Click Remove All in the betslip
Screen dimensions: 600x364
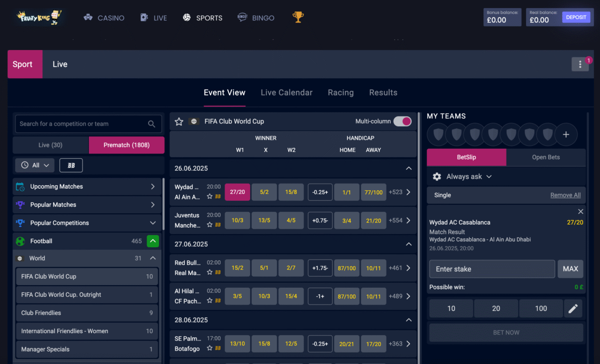(565, 195)
